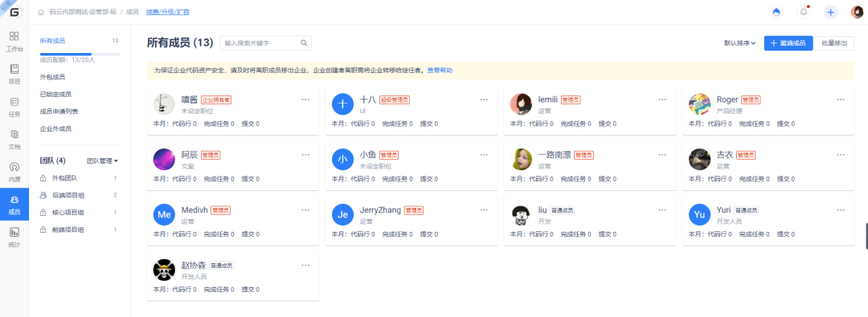This screenshot has height=317, width=868.
Task: Click the 普通成员 tag on liu
Action: click(562, 211)
